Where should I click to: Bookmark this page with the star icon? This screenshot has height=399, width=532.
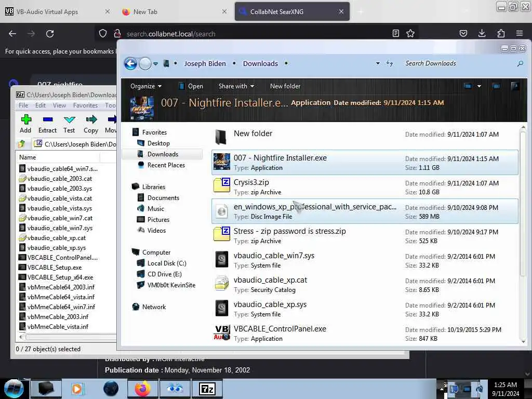click(410, 33)
